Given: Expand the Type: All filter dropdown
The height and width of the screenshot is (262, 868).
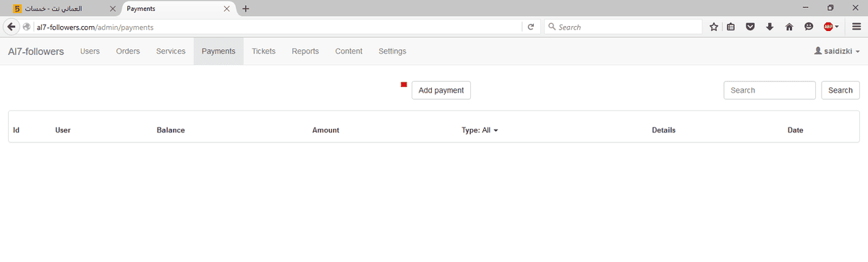Looking at the screenshot, I should pos(480,130).
